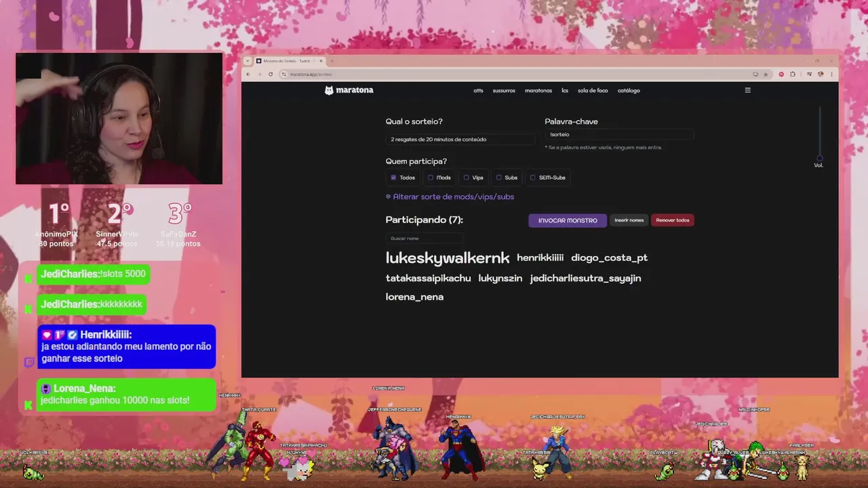Uncheck the Todos checkbox

point(393,178)
